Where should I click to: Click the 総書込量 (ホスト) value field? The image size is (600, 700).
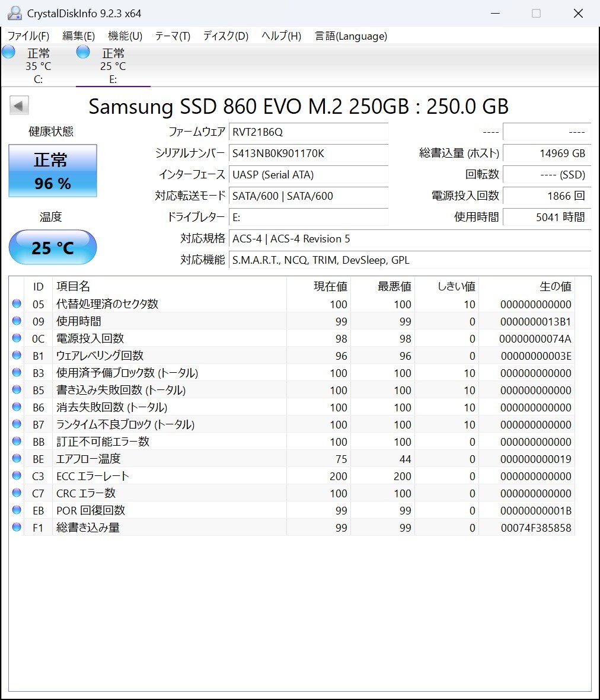click(546, 154)
